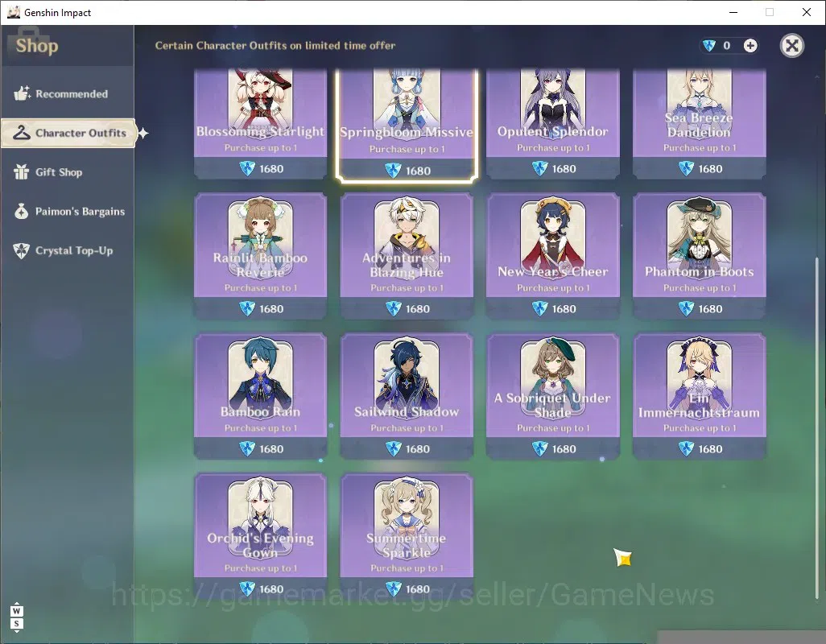The height and width of the screenshot is (644, 826).
Task: Click "Purchase up to 1" under Opulent Splendor
Action: coord(553,148)
